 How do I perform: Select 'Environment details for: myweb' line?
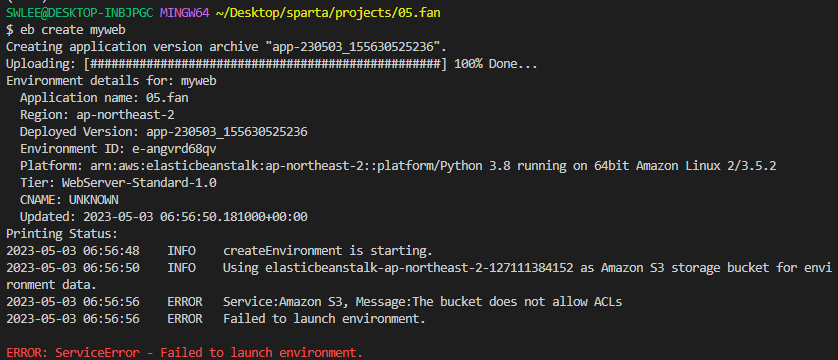point(111,81)
